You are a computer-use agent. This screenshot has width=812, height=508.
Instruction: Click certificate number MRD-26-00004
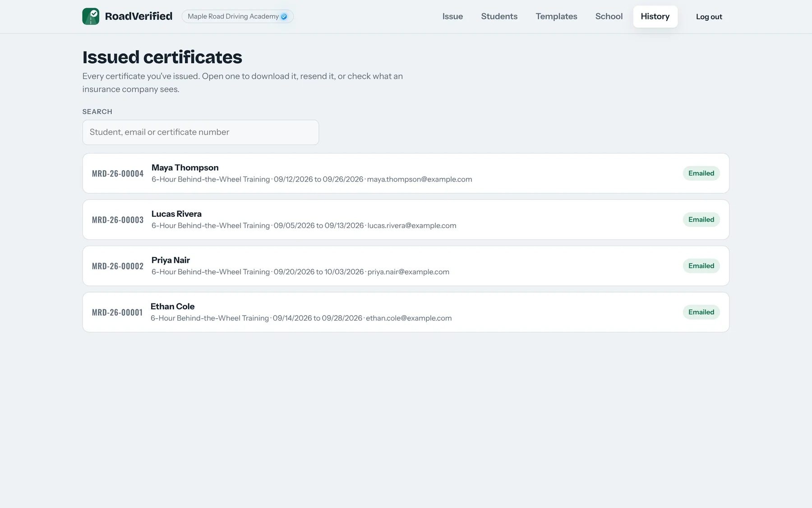tap(118, 173)
